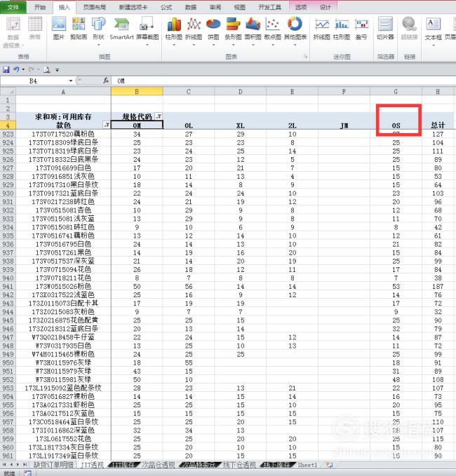The width and height of the screenshot is (456, 476).
Task: Select the 条形图 bar chart icon
Action: click(x=233, y=30)
